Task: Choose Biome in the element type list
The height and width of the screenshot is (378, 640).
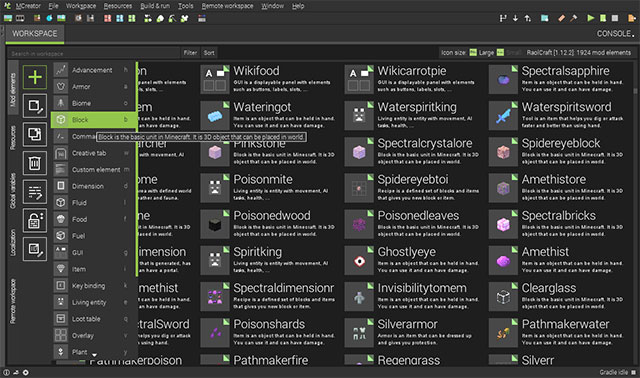Action: pyautogui.click(x=93, y=103)
